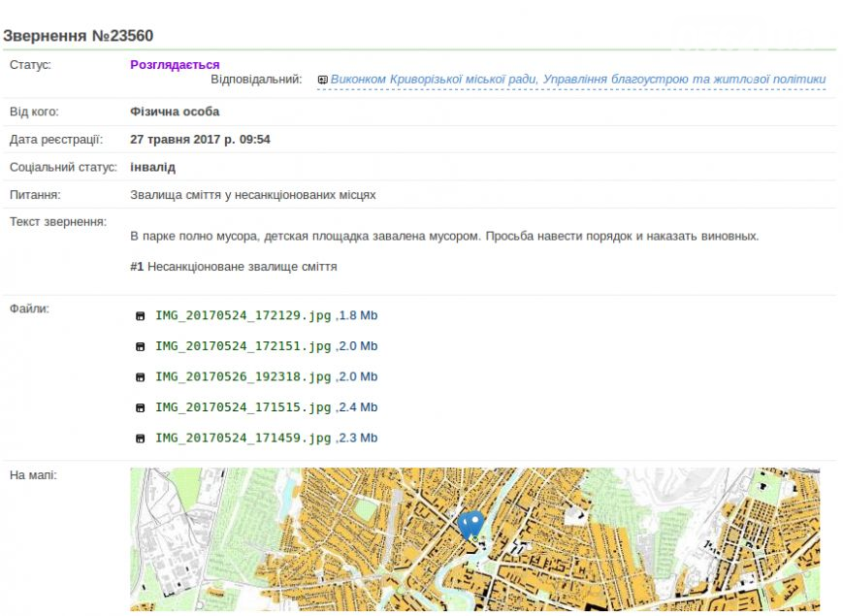The height and width of the screenshot is (616, 843).
Task: Click the save icon beside IMG_20170524_172151.jpg
Action: point(141,346)
